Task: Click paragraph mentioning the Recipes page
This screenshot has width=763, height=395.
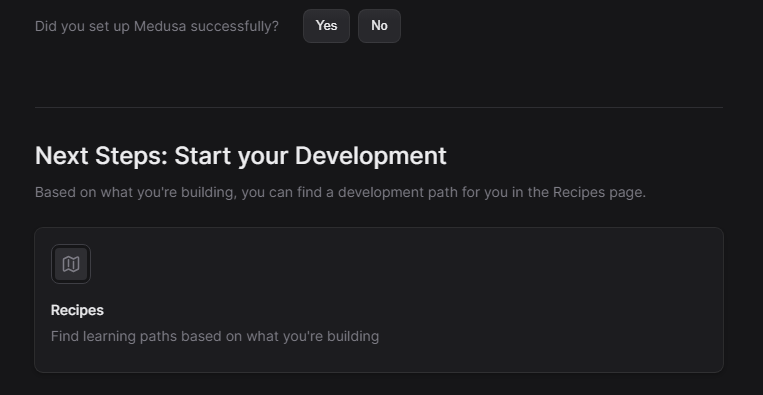Action: click(x=340, y=192)
